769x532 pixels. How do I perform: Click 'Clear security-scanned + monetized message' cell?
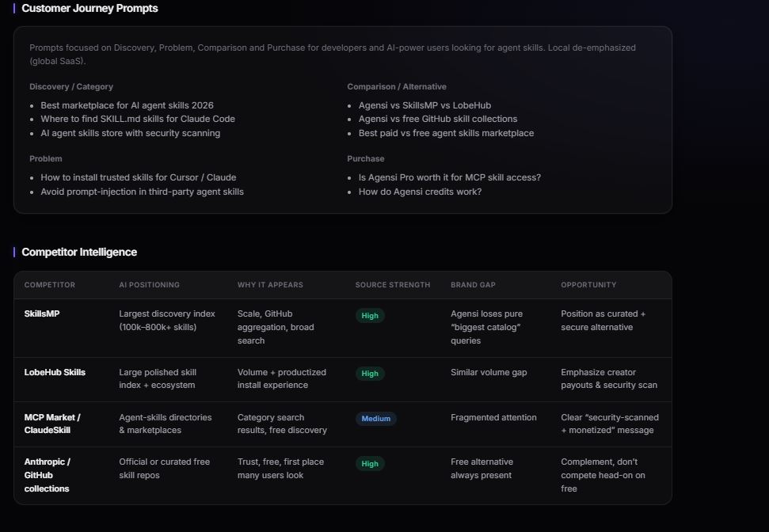pos(610,424)
